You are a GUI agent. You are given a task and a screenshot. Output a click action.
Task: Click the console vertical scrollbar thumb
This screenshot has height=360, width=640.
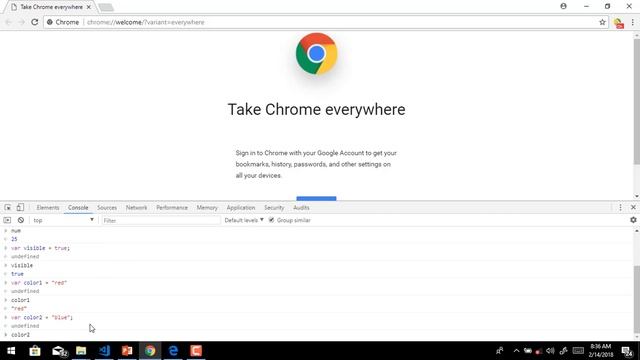click(x=636, y=300)
